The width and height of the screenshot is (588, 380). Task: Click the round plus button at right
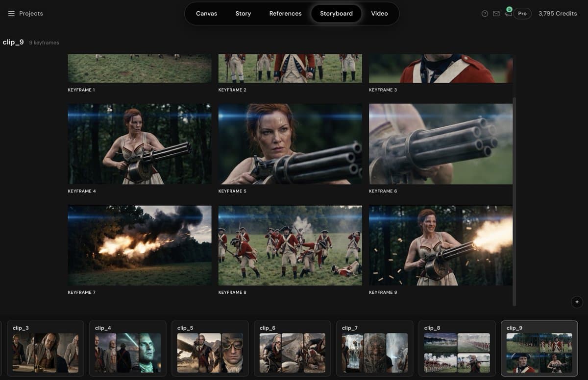[x=577, y=302]
